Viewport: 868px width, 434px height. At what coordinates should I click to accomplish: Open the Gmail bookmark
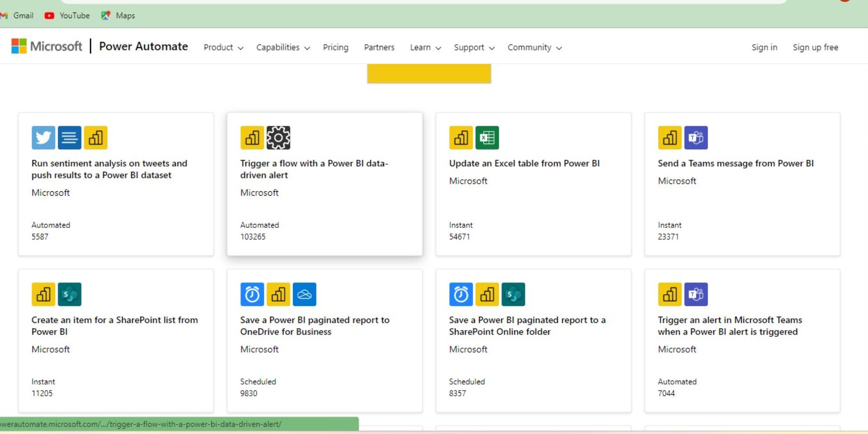coord(17,16)
